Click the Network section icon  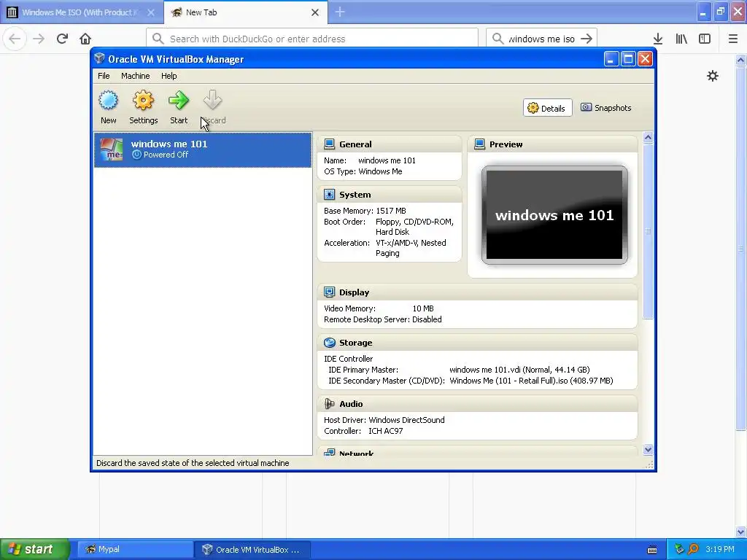coord(329,453)
